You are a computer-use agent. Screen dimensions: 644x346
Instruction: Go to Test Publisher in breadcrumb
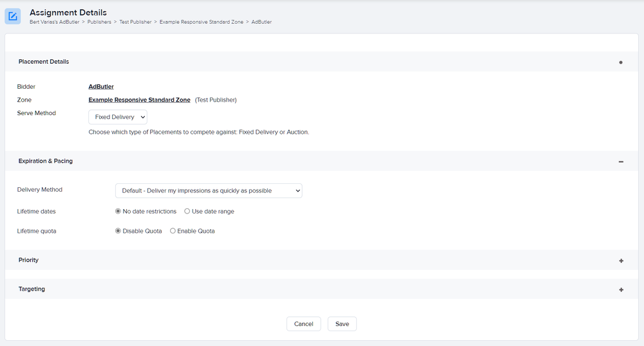click(135, 22)
